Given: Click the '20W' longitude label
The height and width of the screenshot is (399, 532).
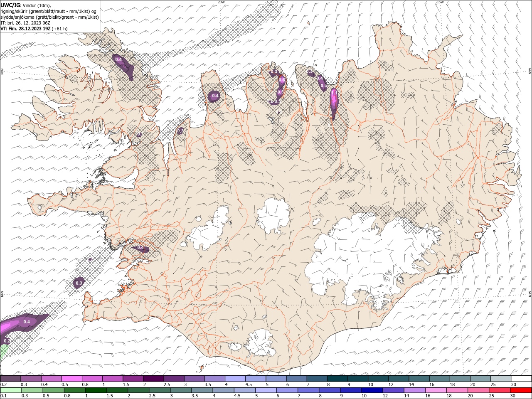Looking at the screenshot, I should pyautogui.click(x=221, y=2).
